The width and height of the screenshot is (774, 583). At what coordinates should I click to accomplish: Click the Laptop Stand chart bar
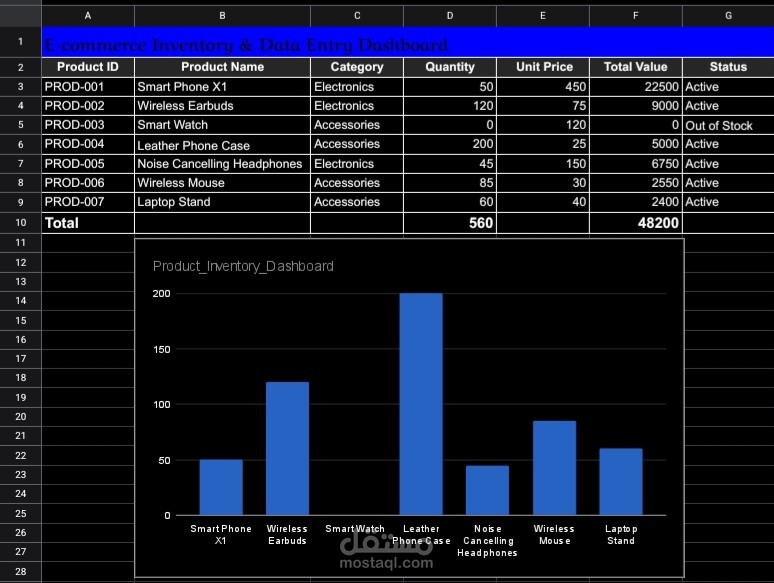coord(621,482)
